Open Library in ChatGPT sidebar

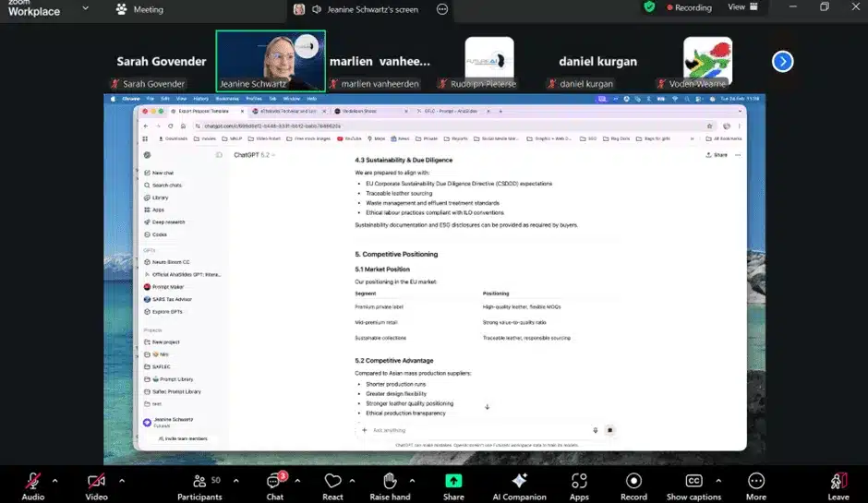pyautogui.click(x=157, y=198)
